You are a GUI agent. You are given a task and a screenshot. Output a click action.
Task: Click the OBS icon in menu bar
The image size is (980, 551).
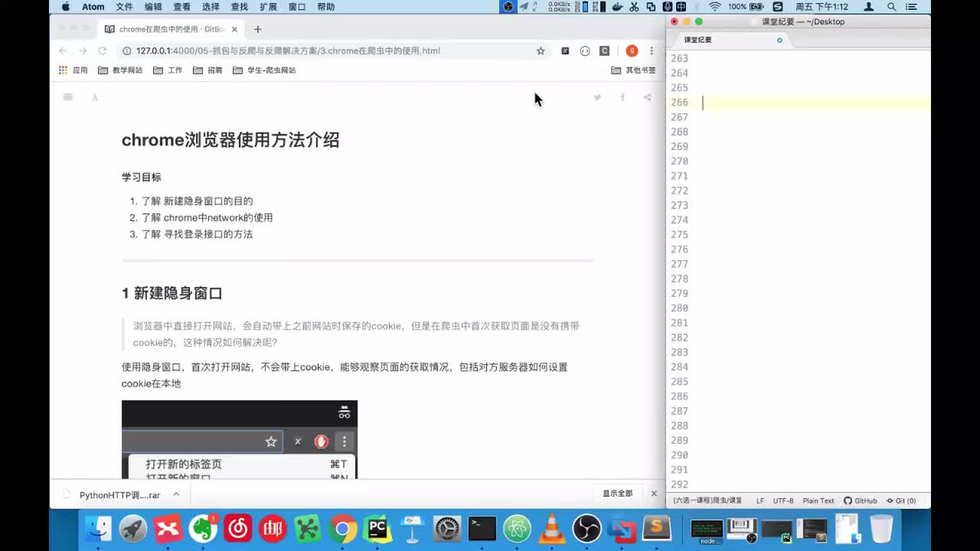508,7
